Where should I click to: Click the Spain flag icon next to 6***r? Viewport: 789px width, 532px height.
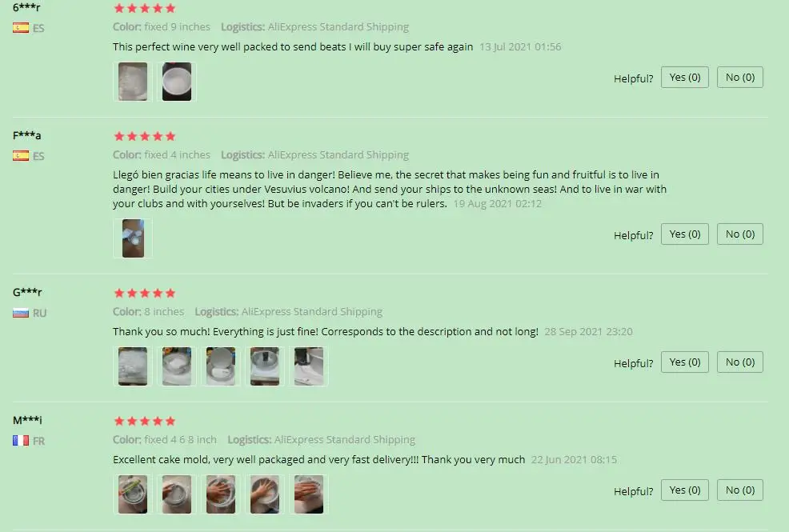pos(21,28)
